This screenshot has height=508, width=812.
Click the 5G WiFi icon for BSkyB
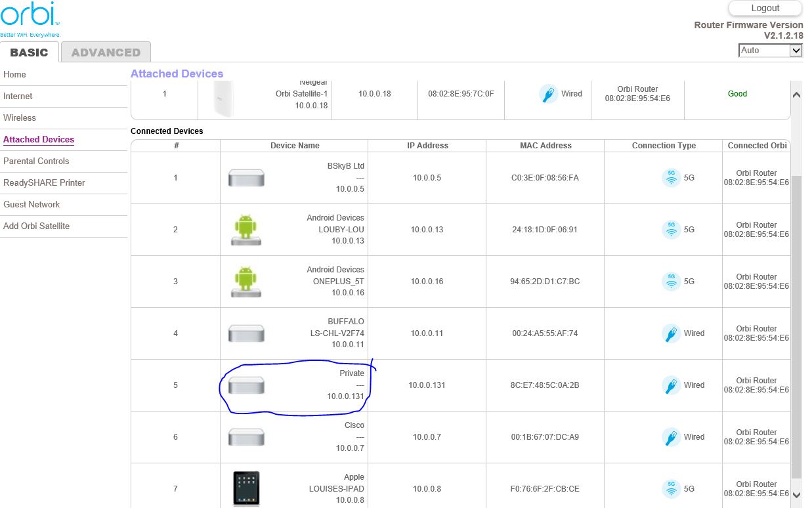[671, 178]
